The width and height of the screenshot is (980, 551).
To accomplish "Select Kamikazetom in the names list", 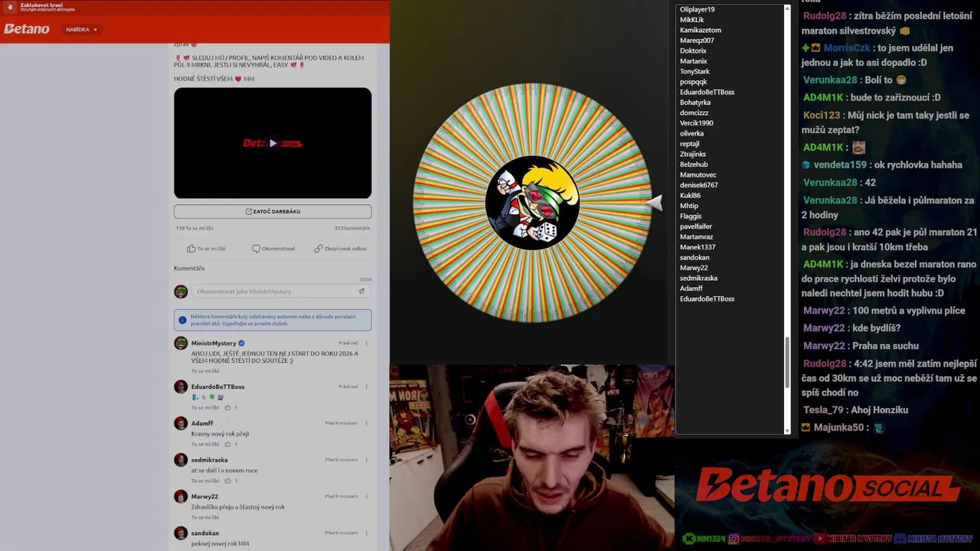I will [701, 30].
